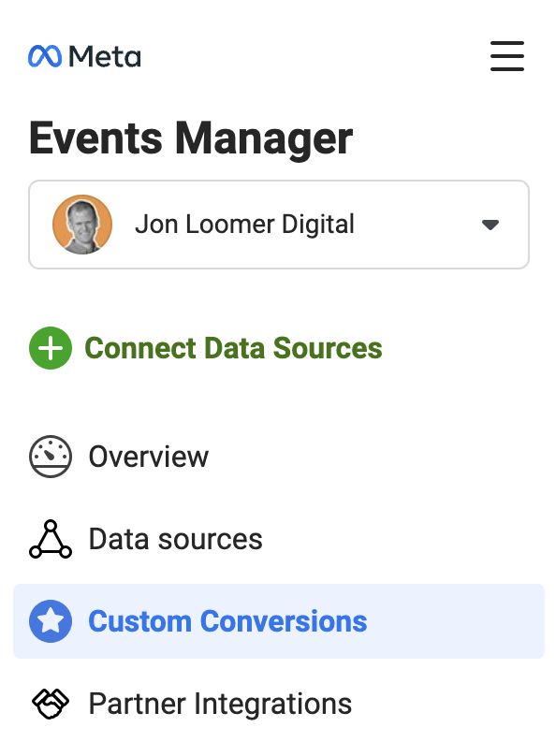Open the hamburger menu icon
The height and width of the screenshot is (756, 556).
point(506,56)
